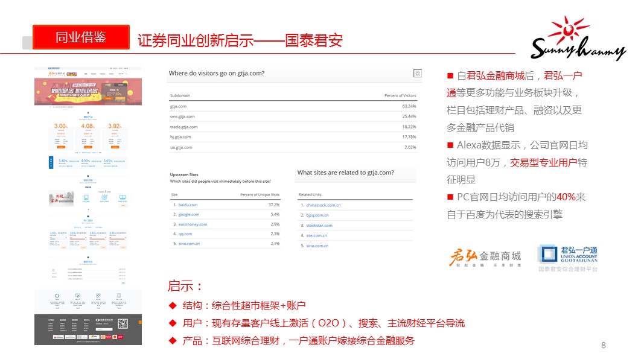Click the red banner in website screenshot
Viewport: 644px width, 362px height.
click(x=88, y=92)
